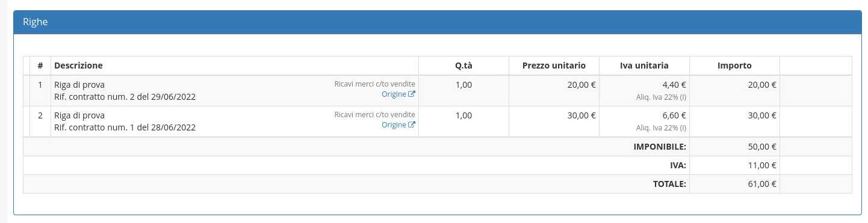
Task: Click the 30,00 € prezzo unitario cell
Action: tap(554, 121)
